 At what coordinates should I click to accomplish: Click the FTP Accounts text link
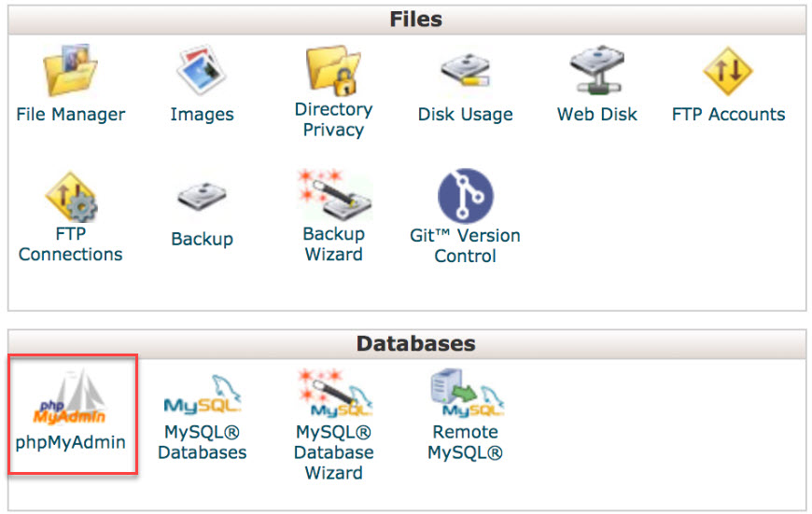(x=728, y=114)
